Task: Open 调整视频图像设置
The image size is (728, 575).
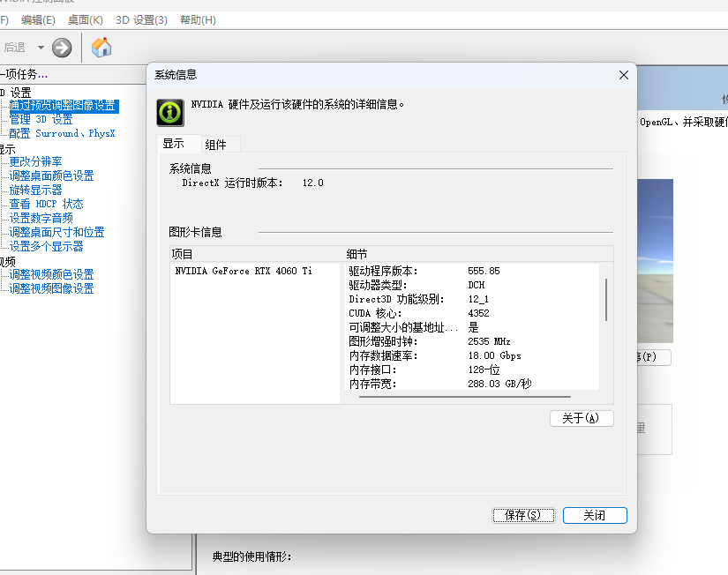Action: [x=51, y=288]
